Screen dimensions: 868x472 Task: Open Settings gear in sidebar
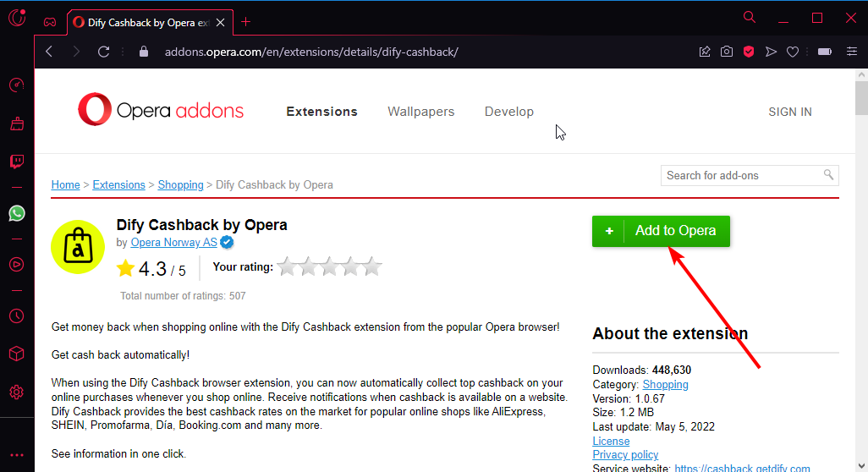click(17, 392)
